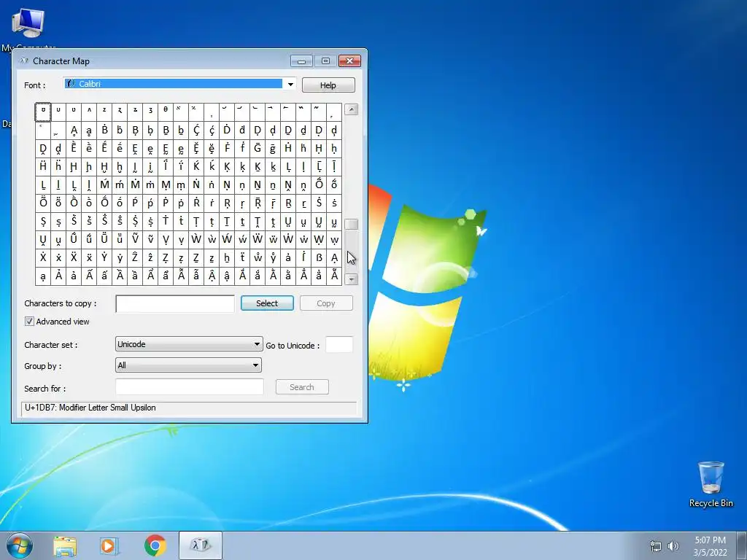Image resolution: width=747 pixels, height=560 pixels.
Task: Click the Copy button
Action: click(326, 303)
